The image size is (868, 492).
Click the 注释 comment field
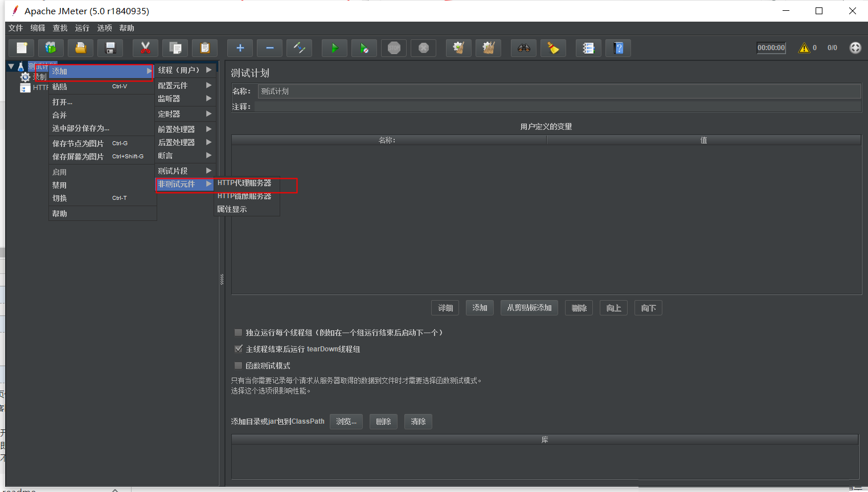pyautogui.click(x=558, y=106)
